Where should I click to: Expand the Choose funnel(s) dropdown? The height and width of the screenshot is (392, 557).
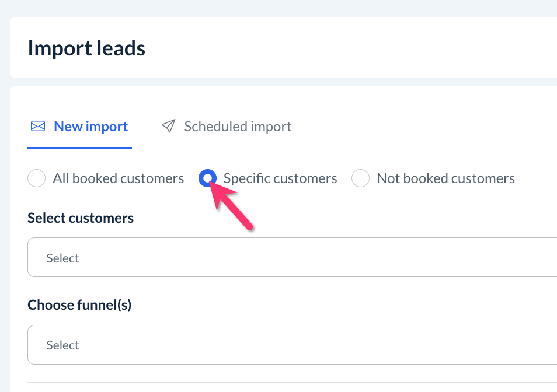coord(292,344)
